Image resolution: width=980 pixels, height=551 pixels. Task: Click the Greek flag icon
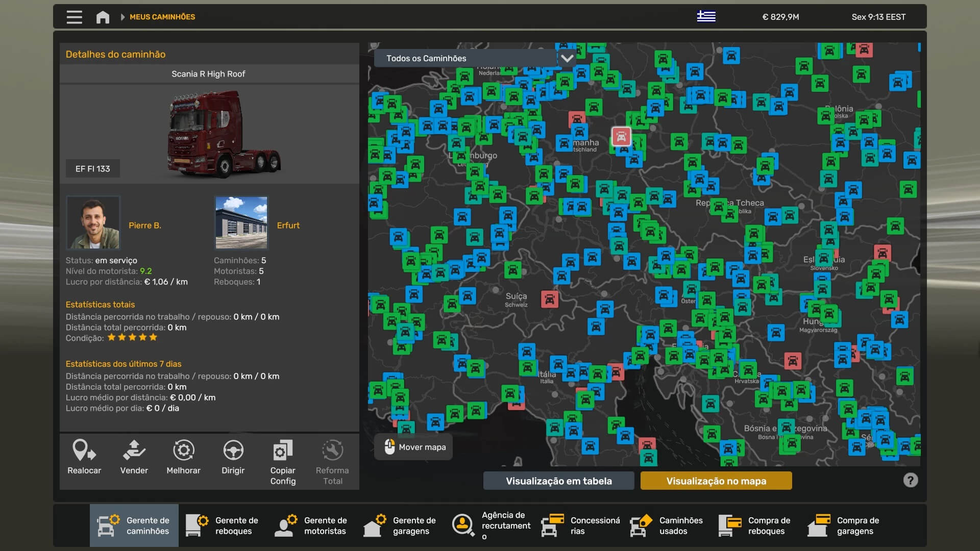706,16
